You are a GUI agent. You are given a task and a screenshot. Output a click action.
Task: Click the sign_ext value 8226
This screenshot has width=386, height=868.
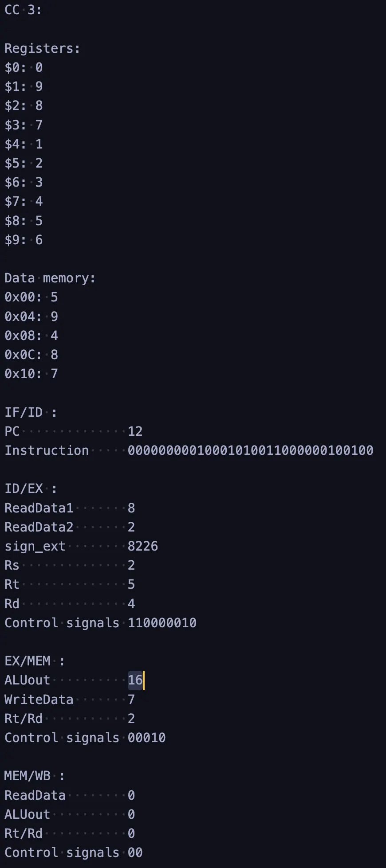(142, 546)
